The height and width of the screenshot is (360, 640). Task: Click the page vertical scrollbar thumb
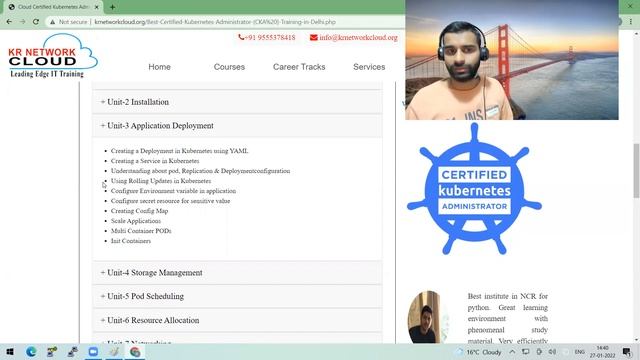pyautogui.click(x=636, y=171)
